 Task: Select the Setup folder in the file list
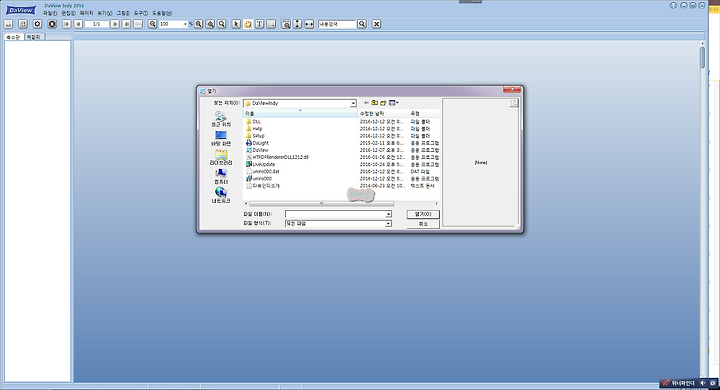(255, 136)
